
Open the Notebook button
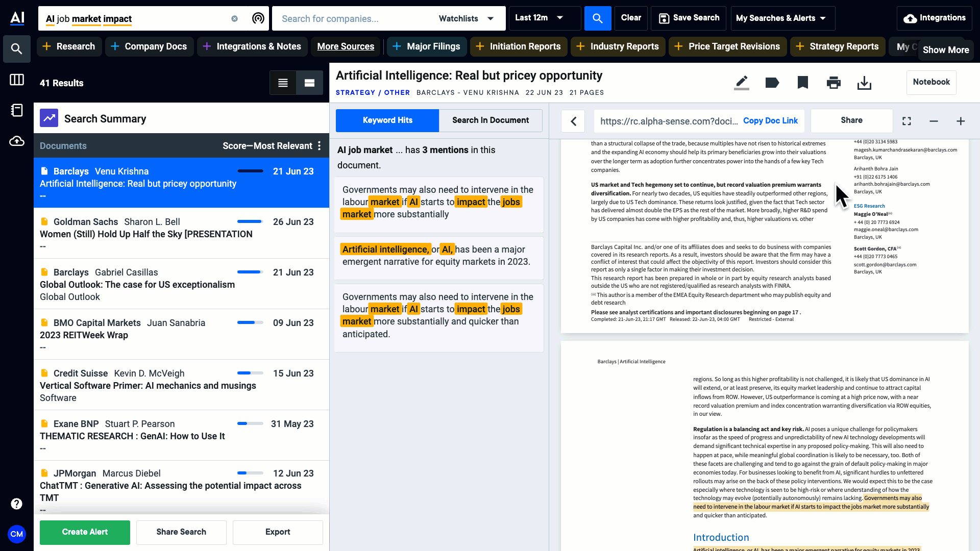pos(931,82)
